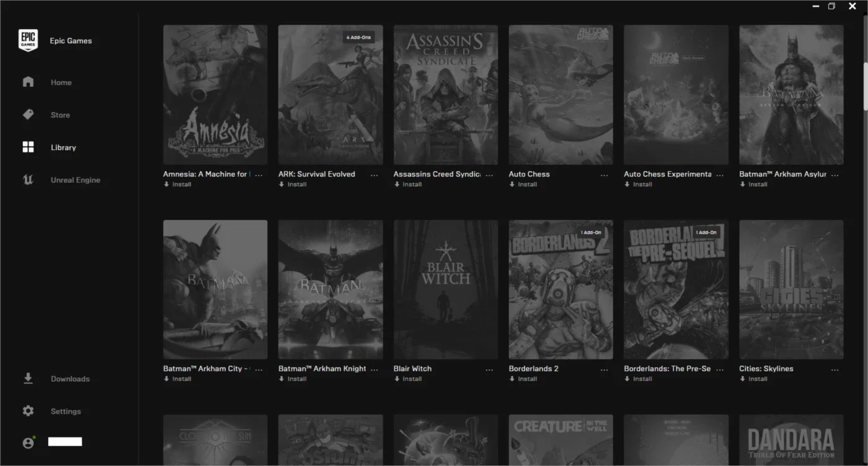Open three-dot menu for Blair Witch

(x=490, y=370)
